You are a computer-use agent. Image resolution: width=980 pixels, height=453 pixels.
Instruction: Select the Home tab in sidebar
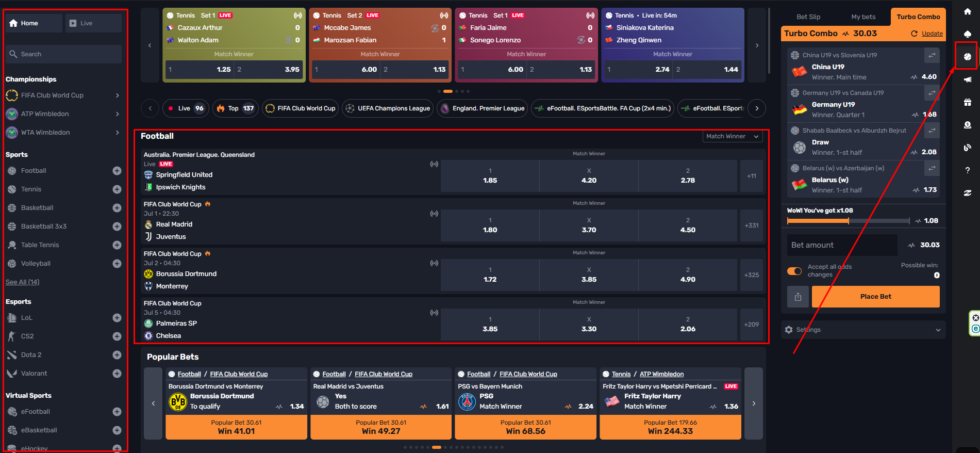pyautogui.click(x=34, y=23)
